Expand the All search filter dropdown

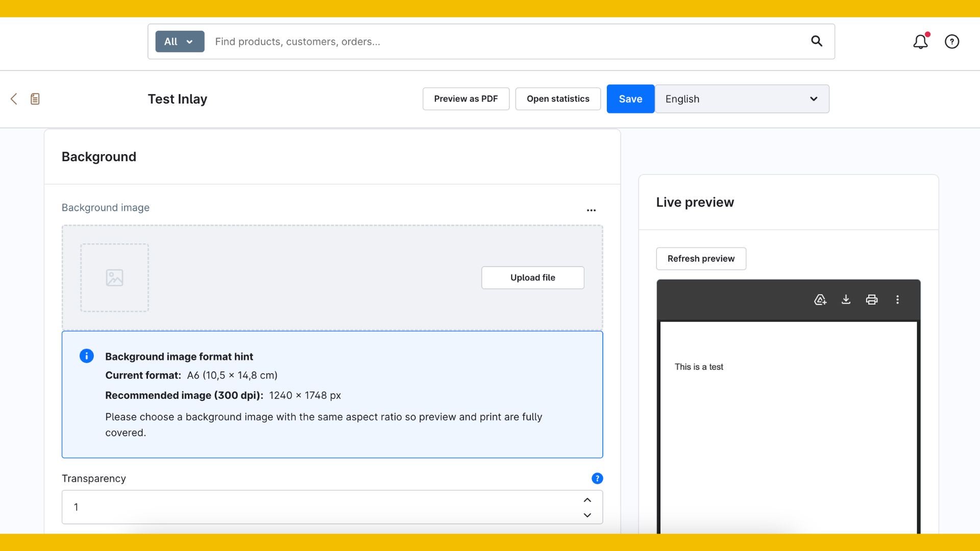[180, 42]
